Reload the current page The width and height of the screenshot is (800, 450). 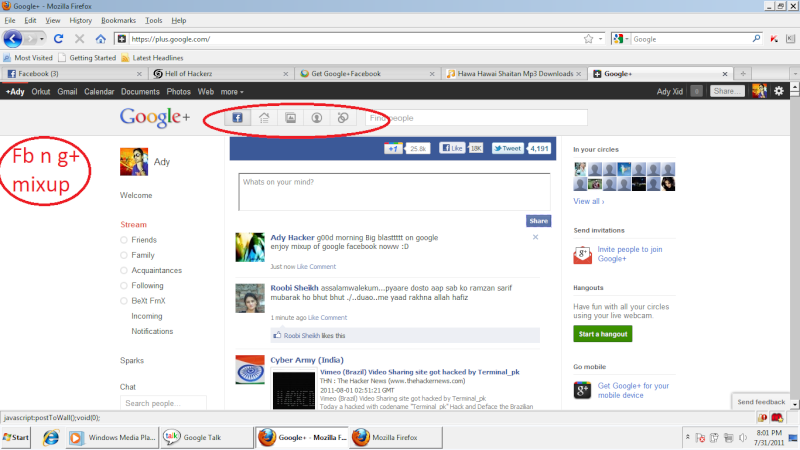(x=59, y=39)
